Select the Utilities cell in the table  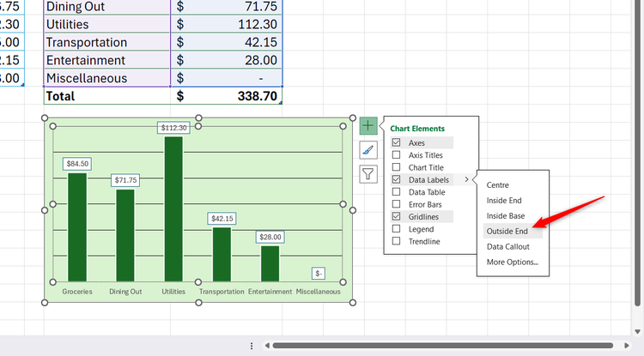coord(106,24)
